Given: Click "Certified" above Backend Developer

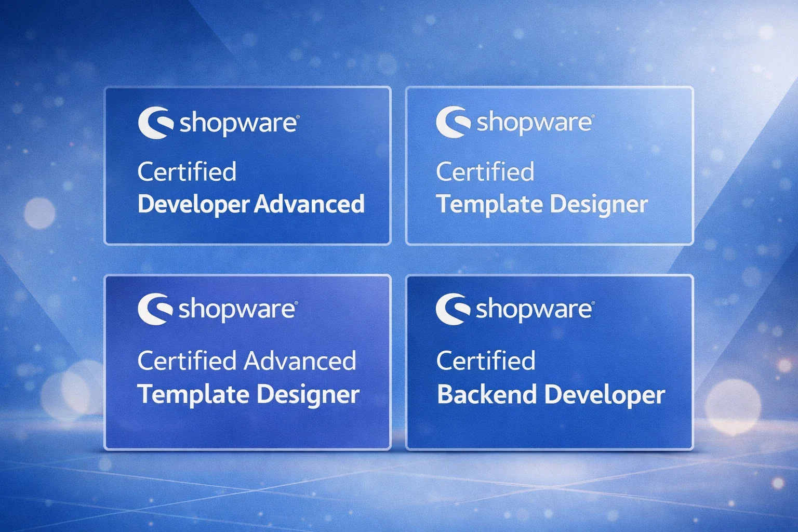Looking at the screenshot, I should (x=486, y=361).
